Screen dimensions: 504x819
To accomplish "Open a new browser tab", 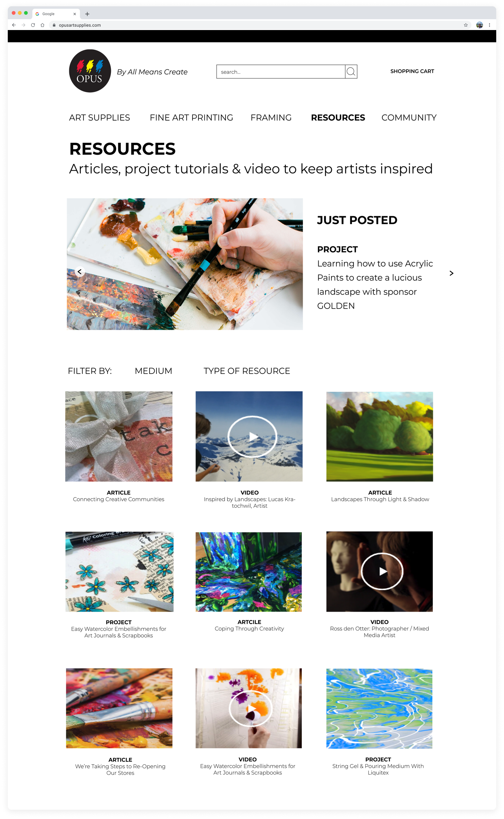I will [x=87, y=14].
